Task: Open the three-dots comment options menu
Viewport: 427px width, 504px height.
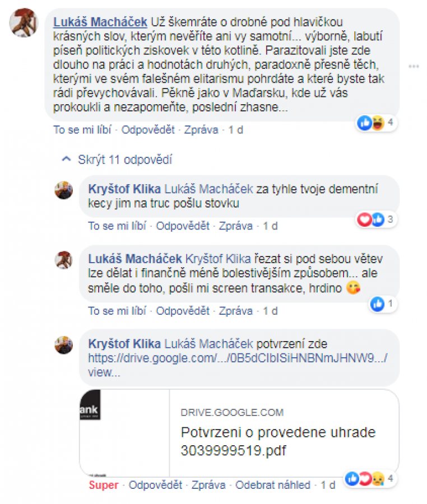Action: point(414,67)
